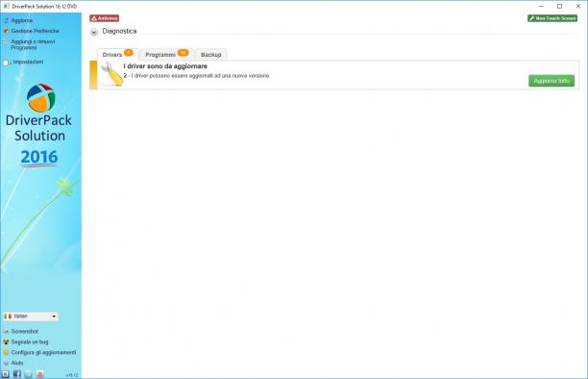Tick the Impostazioni checkbox
Image resolution: width=588 pixels, height=379 pixels.
[6, 63]
